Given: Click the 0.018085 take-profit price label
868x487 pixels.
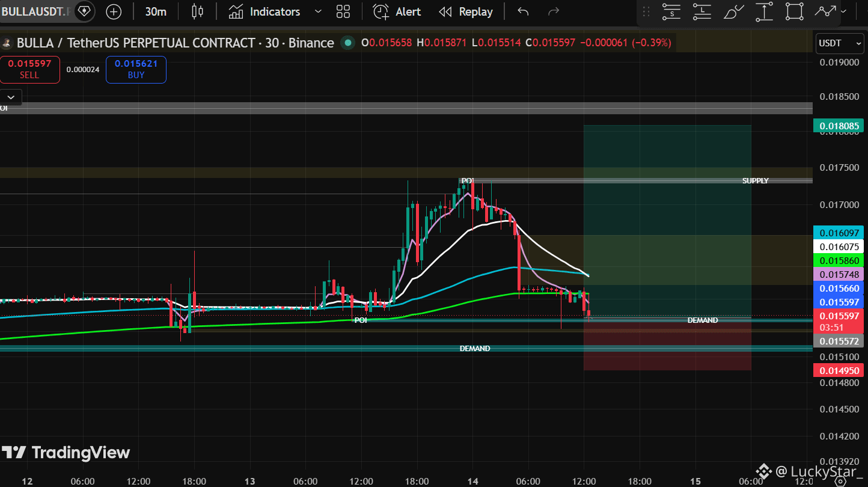Looking at the screenshot, I should click(x=838, y=126).
